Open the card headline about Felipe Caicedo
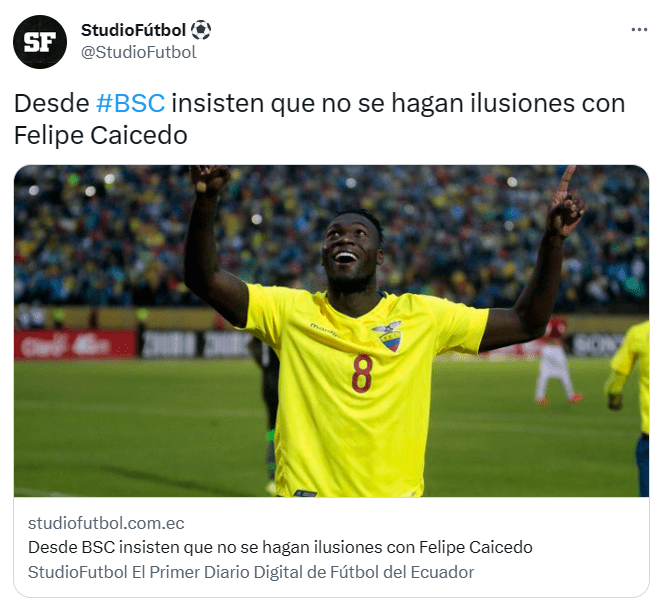The image size is (658, 607). [x=280, y=547]
